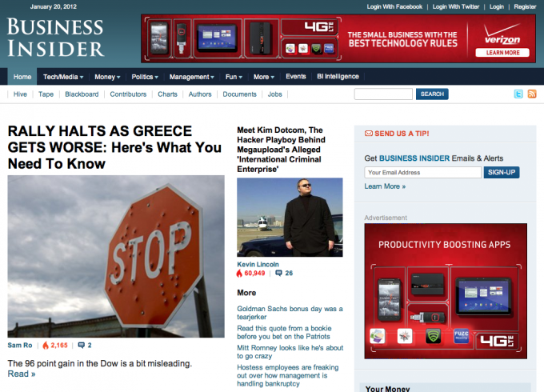Expand the Politics dropdown menu
Viewport: 544px width, 392px height.
point(145,77)
